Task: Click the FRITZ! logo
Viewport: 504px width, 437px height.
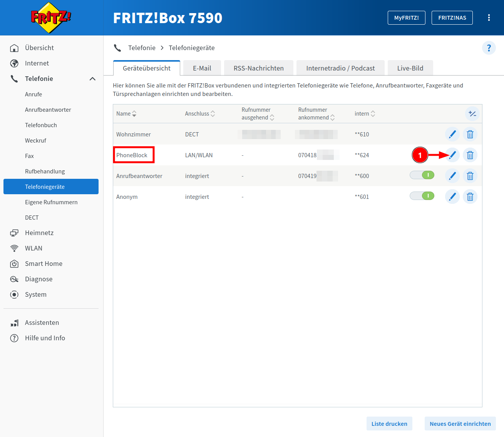Action: [x=51, y=18]
